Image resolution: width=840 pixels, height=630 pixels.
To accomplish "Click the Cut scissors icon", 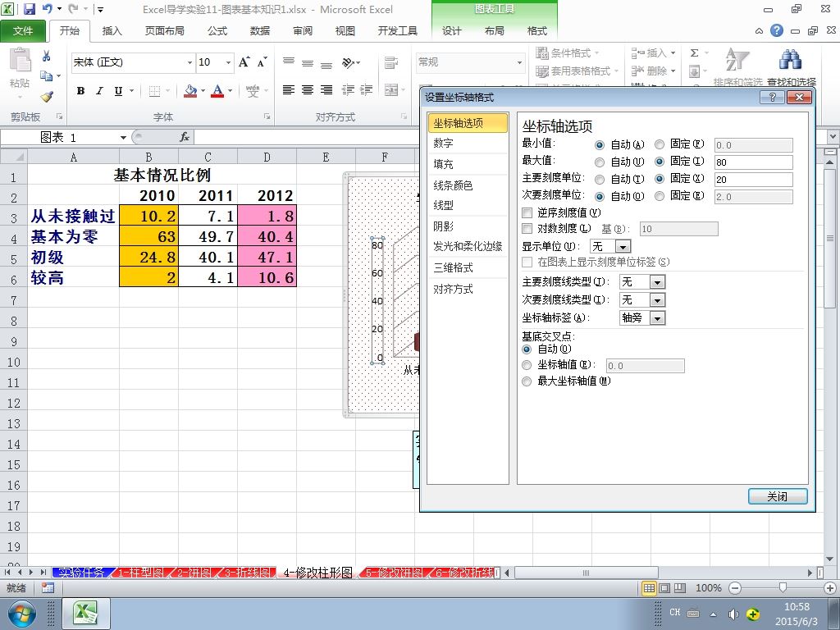I will tap(47, 56).
